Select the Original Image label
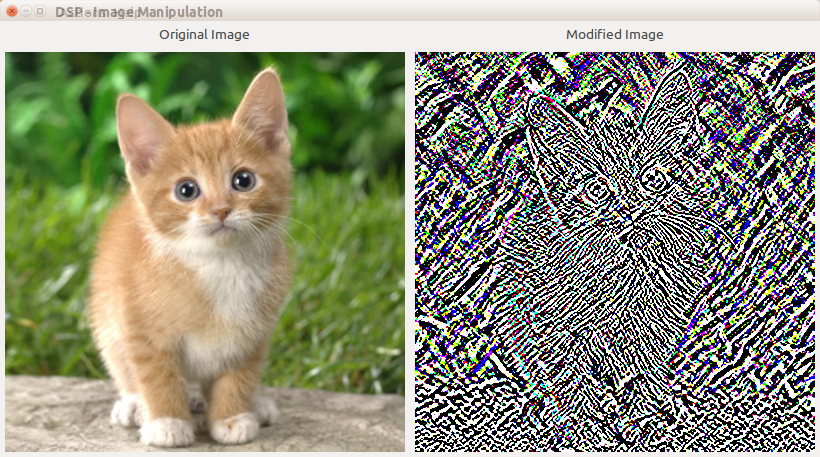This screenshot has height=457, width=820. pyautogui.click(x=204, y=35)
